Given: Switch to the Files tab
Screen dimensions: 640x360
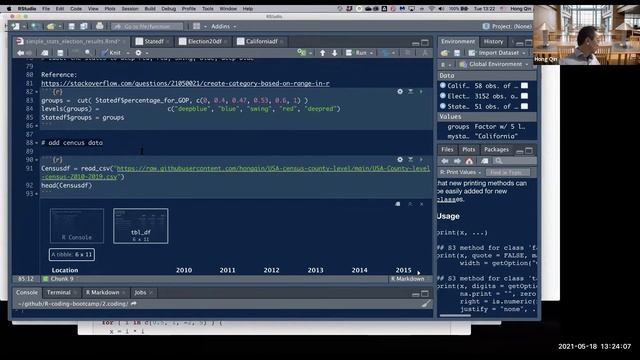Looking at the screenshot, I should tap(447, 150).
